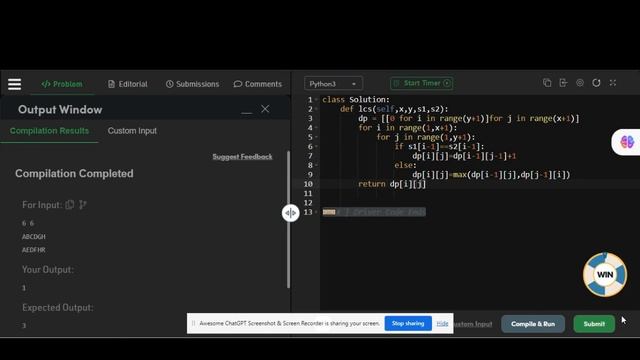Toggle fullscreen editor icon
The height and width of the screenshot is (360, 640).
[x=613, y=83]
